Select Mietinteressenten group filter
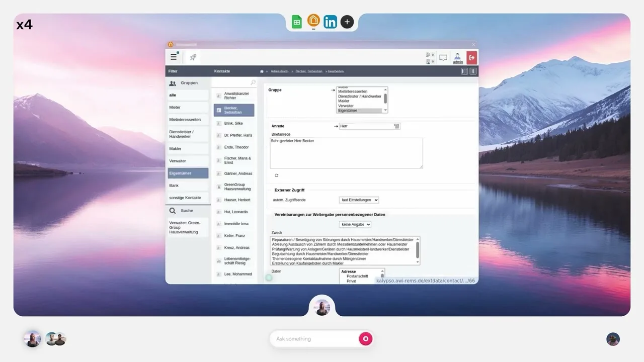 188,120
